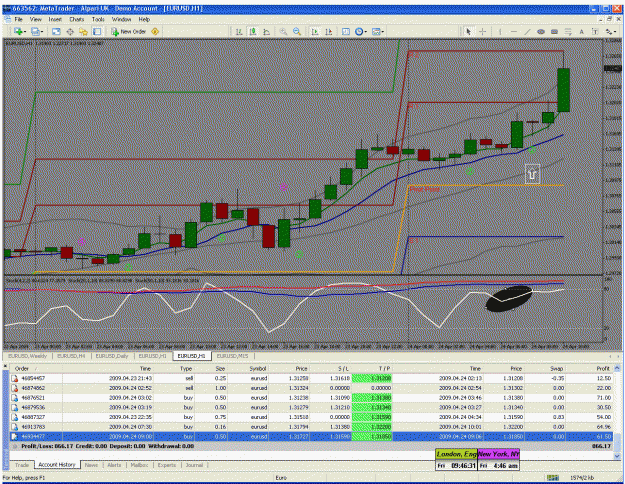Open the Arrows symbols tool icon
The height and width of the screenshot is (484, 625).
pyautogui.click(x=608, y=31)
